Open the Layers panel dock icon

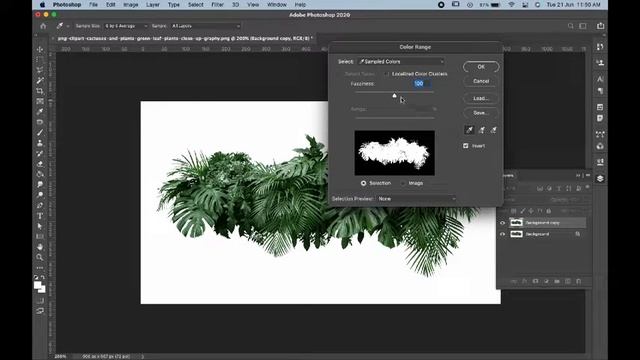600,178
